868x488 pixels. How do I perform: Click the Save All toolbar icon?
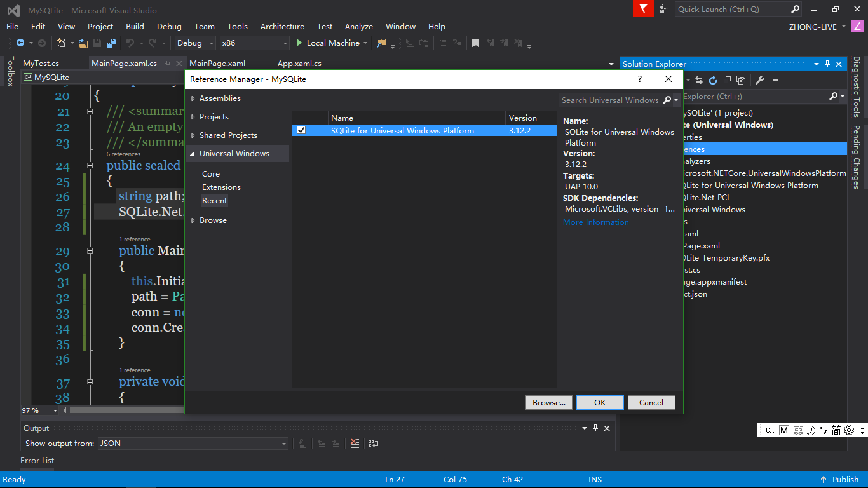(111, 43)
